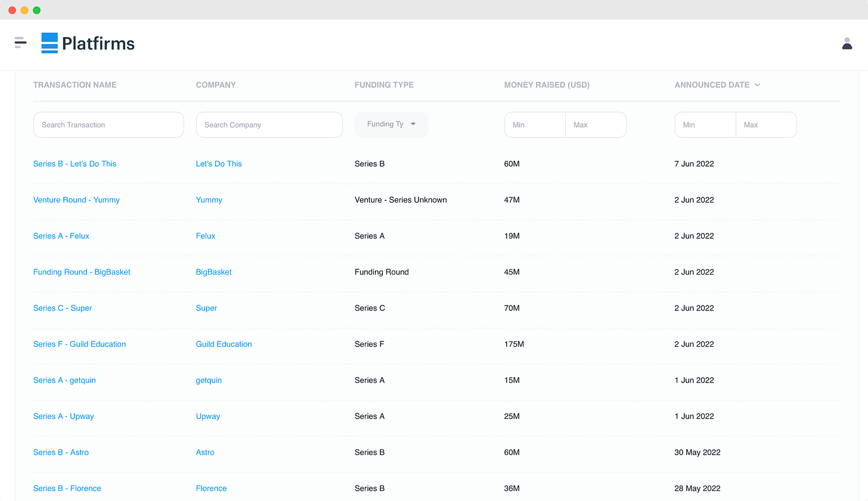The width and height of the screenshot is (868, 501).
Task: Sort by the Announced Date header
Action: pos(712,85)
